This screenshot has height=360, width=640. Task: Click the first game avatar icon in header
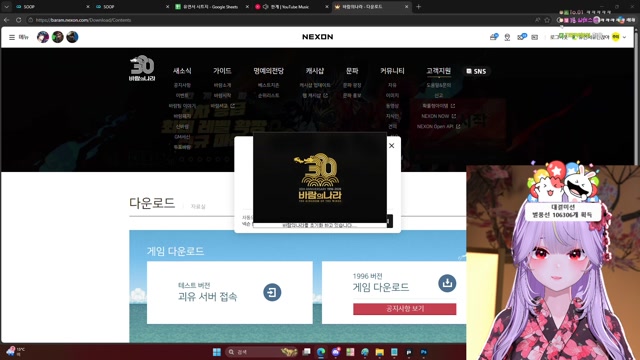pos(43,37)
